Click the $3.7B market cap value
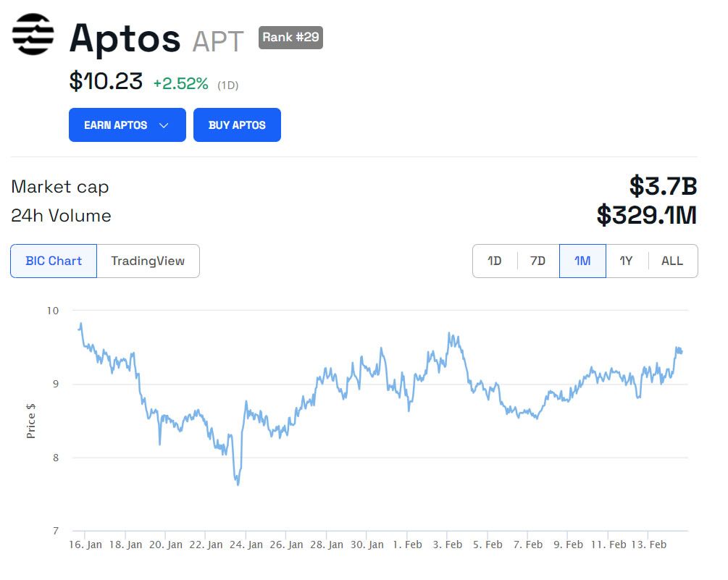 coord(663,187)
